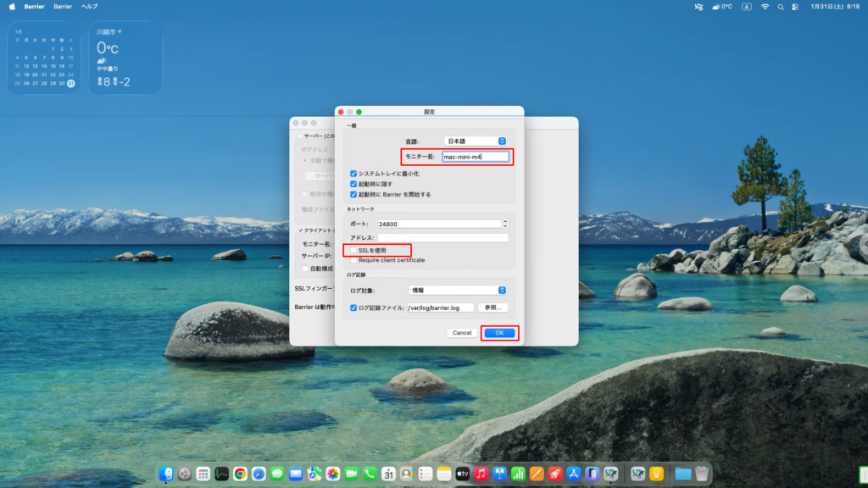Open Trash in the Dock
Image resolution: width=868 pixels, height=488 pixels.
click(x=701, y=474)
